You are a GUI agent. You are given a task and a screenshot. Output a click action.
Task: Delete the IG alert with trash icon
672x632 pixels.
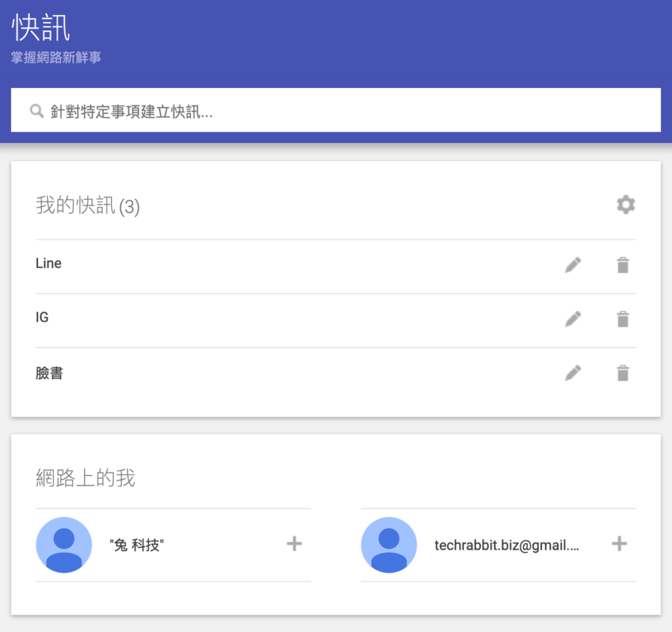(623, 319)
